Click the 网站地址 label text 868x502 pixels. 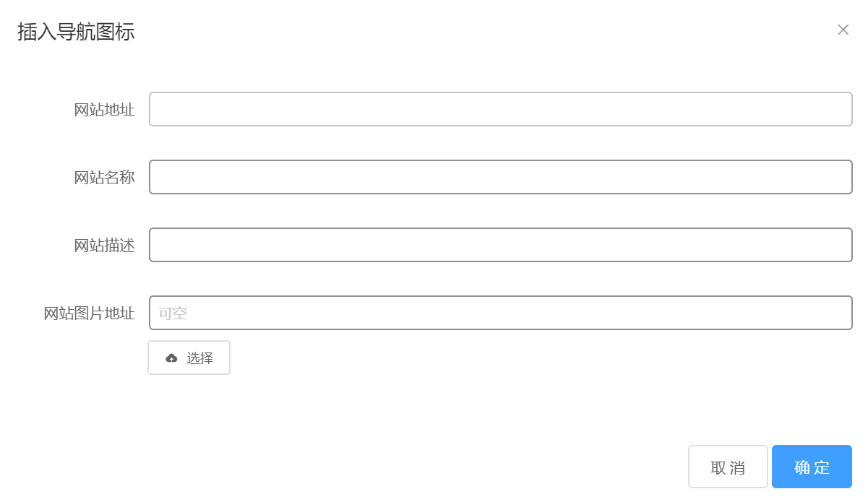(104, 110)
